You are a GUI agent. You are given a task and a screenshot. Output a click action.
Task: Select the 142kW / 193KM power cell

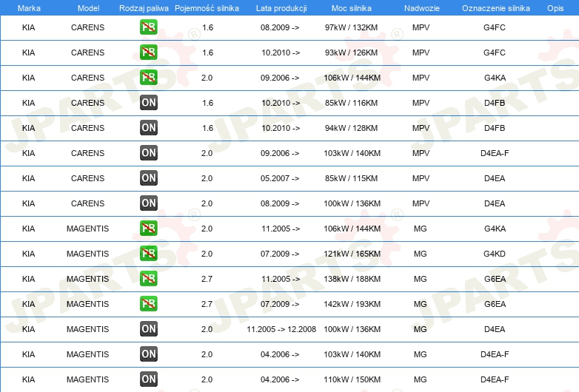tap(352, 304)
